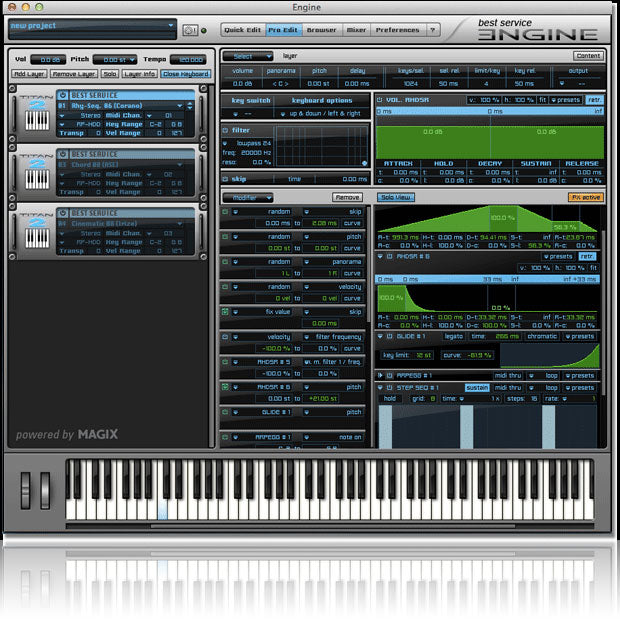Click legato option in GLIDE #1

[x=454, y=336]
